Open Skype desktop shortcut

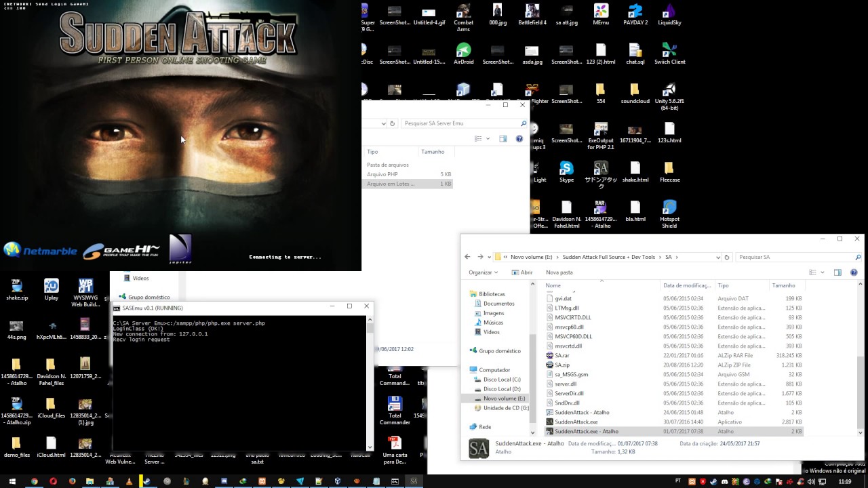[x=566, y=172]
